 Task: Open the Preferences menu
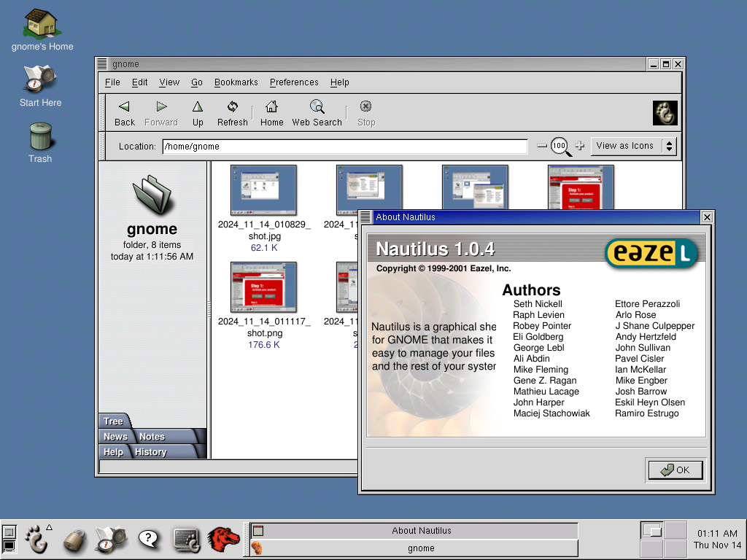294,82
